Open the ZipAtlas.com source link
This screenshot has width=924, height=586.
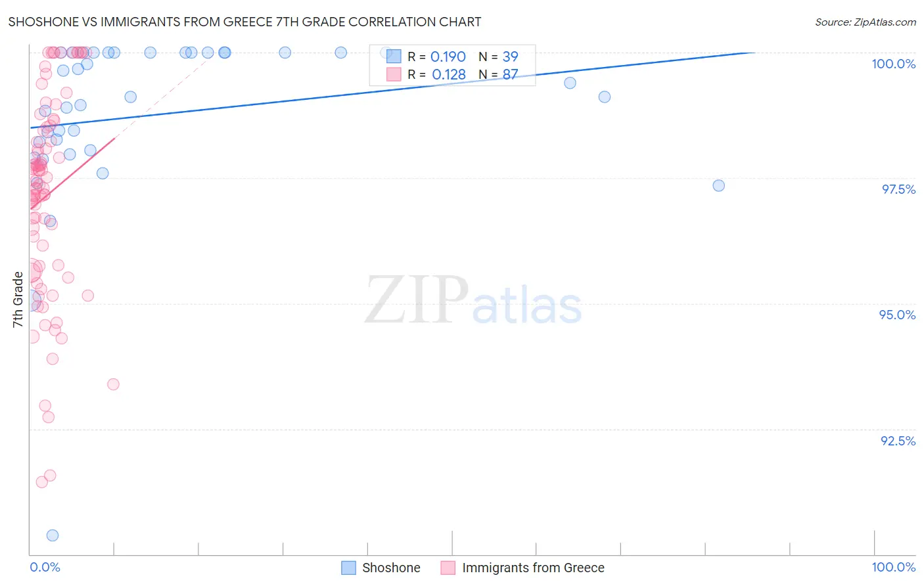(866, 22)
